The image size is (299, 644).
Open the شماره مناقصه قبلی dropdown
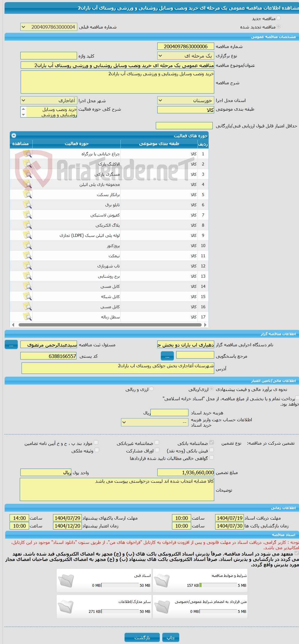tap(49, 27)
